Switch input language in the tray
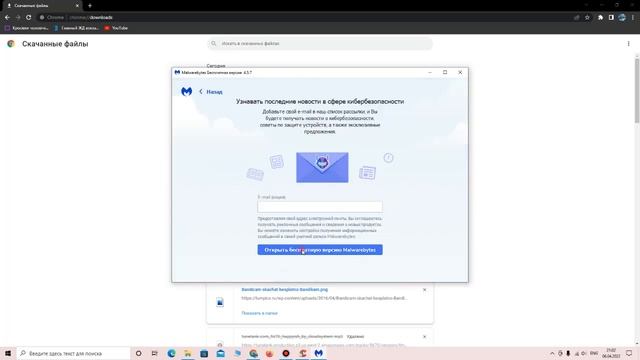Screen dimensions: 640x360 coord(594,353)
